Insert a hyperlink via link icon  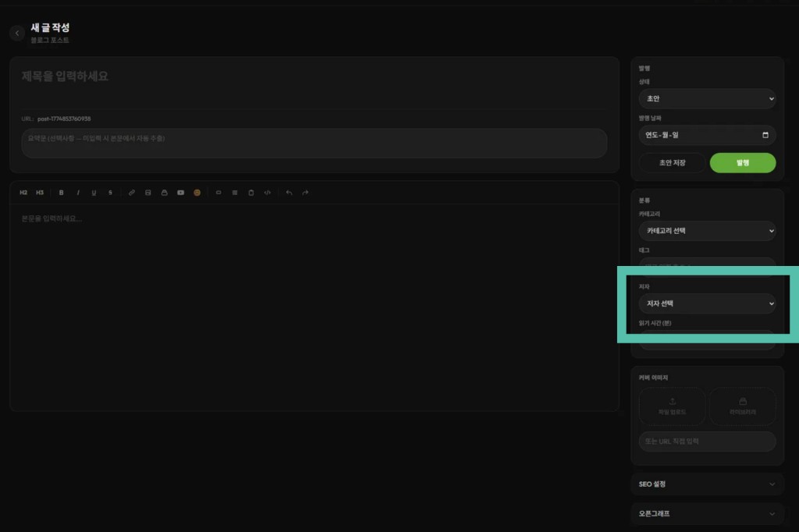click(x=132, y=193)
